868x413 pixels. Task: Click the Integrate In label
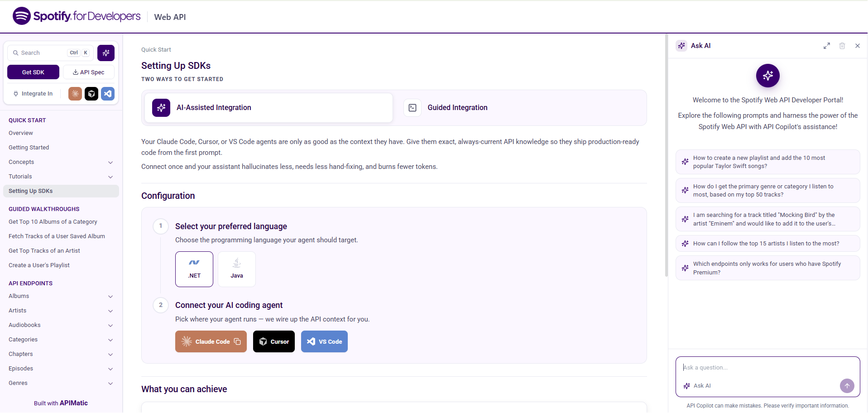pos(37,94)
